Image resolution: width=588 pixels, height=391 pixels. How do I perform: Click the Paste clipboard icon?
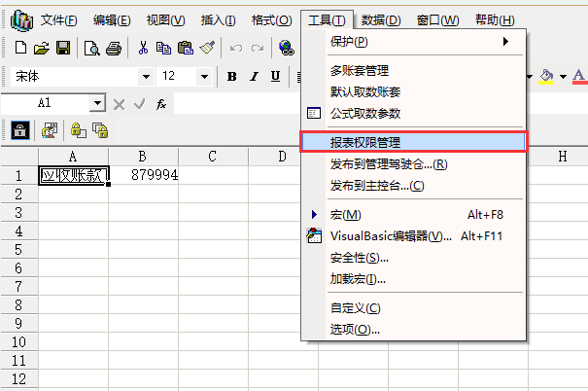tap(185, 47)
